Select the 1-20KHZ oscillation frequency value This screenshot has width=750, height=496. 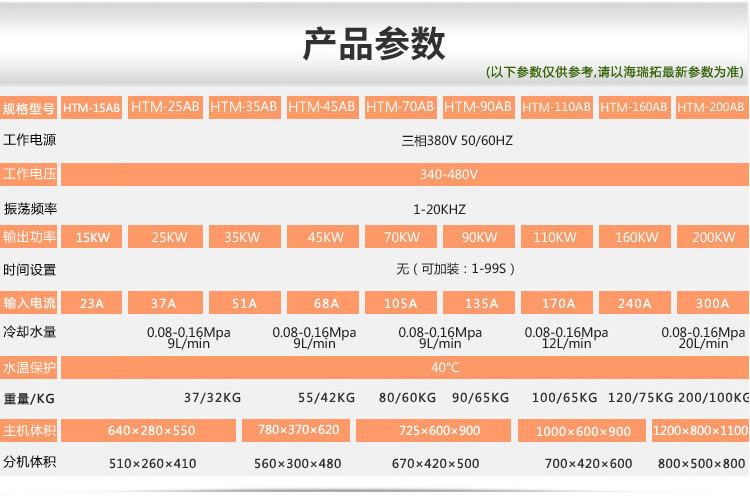(440, 210)
